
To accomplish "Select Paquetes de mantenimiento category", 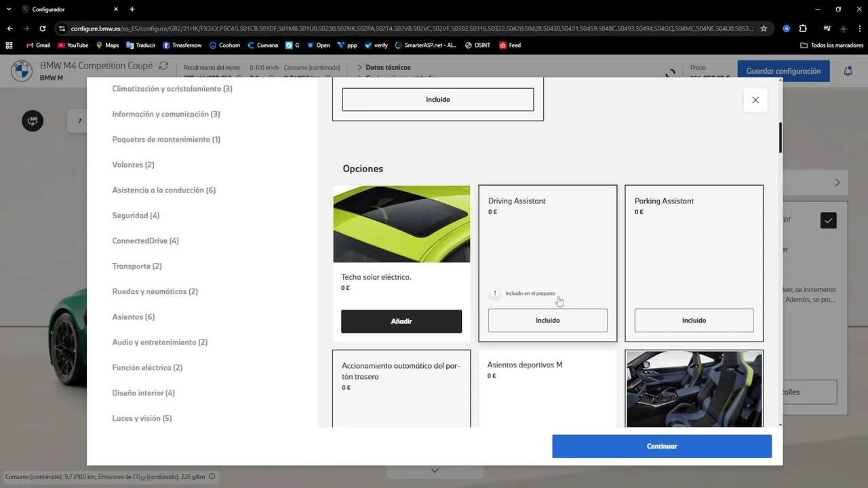I will click(x=166, y=140).
